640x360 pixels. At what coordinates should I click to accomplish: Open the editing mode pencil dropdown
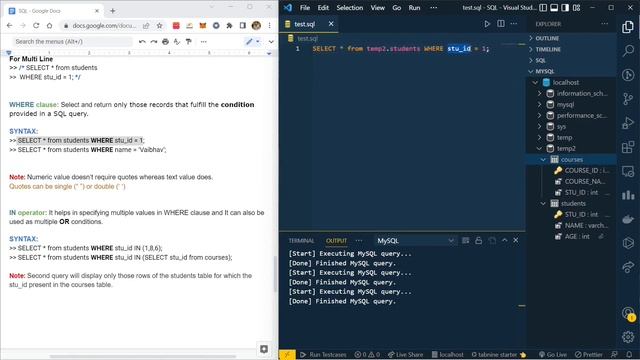tap(253, 42)
